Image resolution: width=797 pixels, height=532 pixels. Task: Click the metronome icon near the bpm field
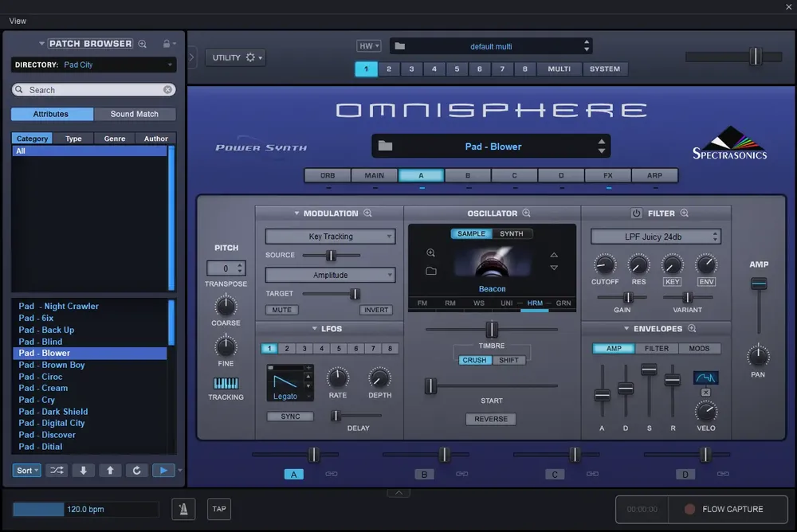point(183,509)
